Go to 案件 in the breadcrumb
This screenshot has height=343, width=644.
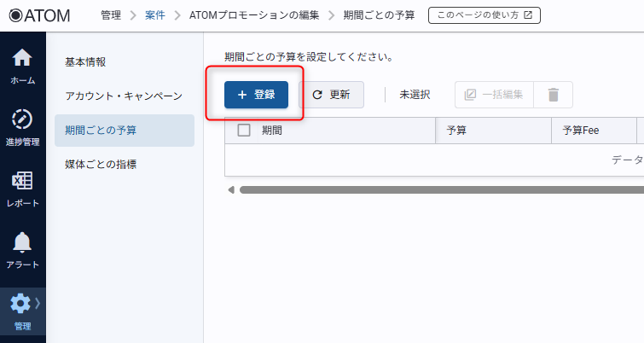pyautogui.click(x=154, y=15)
